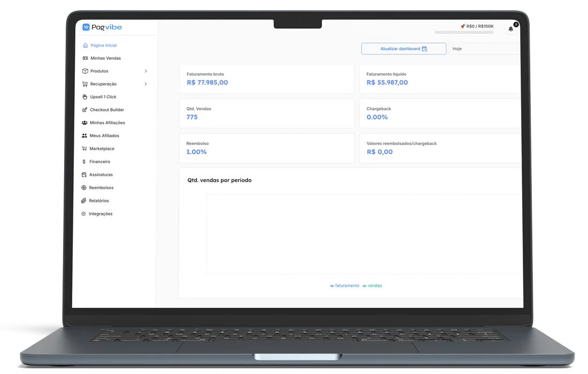Open the Hoje period dropdown
Screen dimensions: 588x374
(x=484, y=49)
